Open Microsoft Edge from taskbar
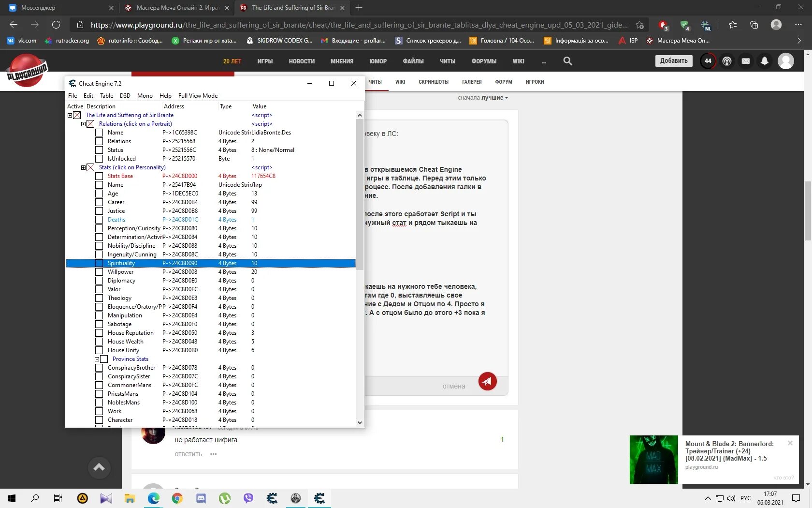Screen dimensions: 812x508 point(153,498)
